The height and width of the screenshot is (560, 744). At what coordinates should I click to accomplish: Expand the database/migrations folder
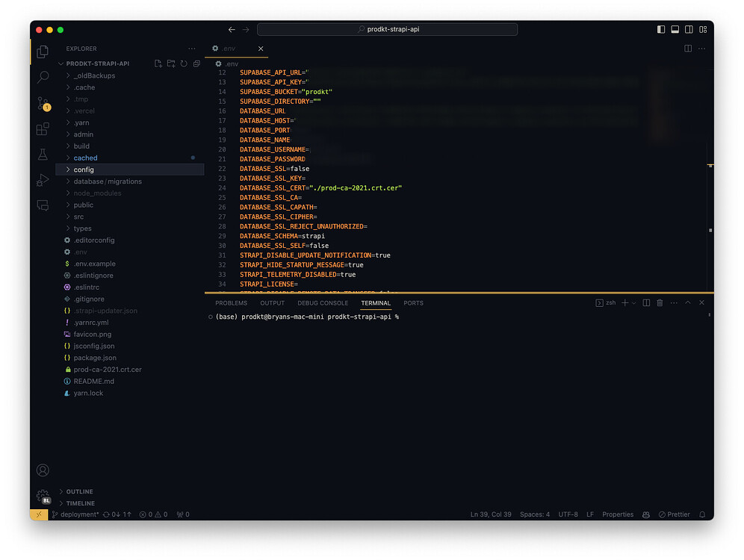coord(105,181)
